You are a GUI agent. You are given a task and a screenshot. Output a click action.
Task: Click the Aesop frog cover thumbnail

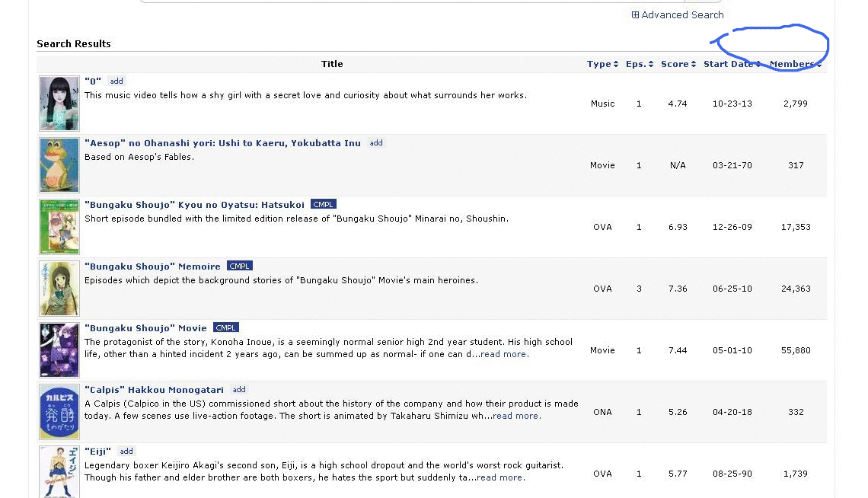(x=59, y=164)
